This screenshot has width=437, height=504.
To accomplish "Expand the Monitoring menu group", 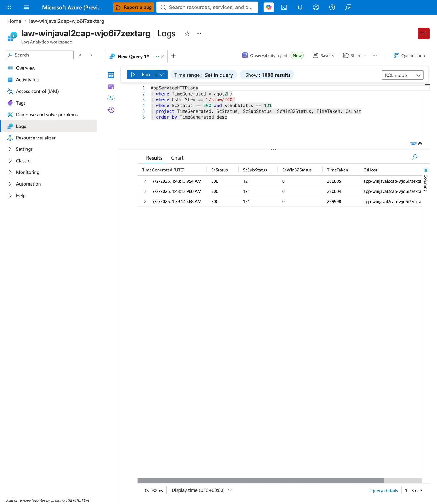I will click(10, 172).
